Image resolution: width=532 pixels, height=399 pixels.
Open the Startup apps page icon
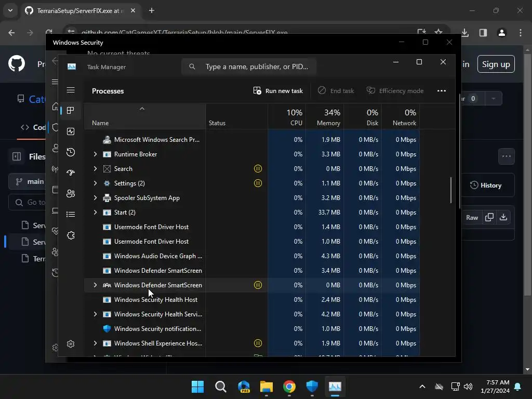pyautogui.click(x=71, y=172)
